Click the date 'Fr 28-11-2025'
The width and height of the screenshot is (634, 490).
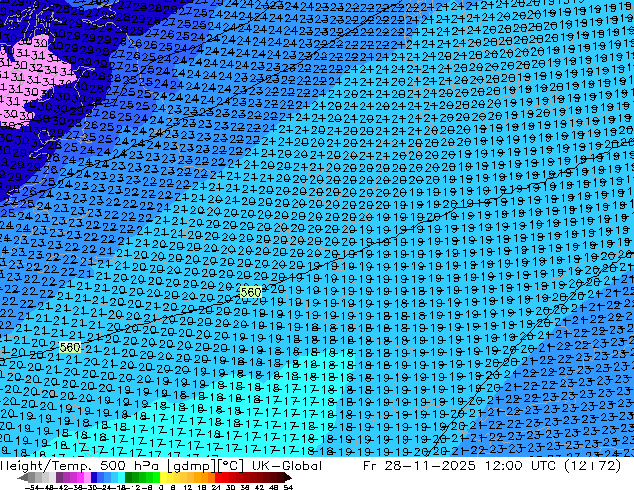pyautogui.click(x=419, y=466)
